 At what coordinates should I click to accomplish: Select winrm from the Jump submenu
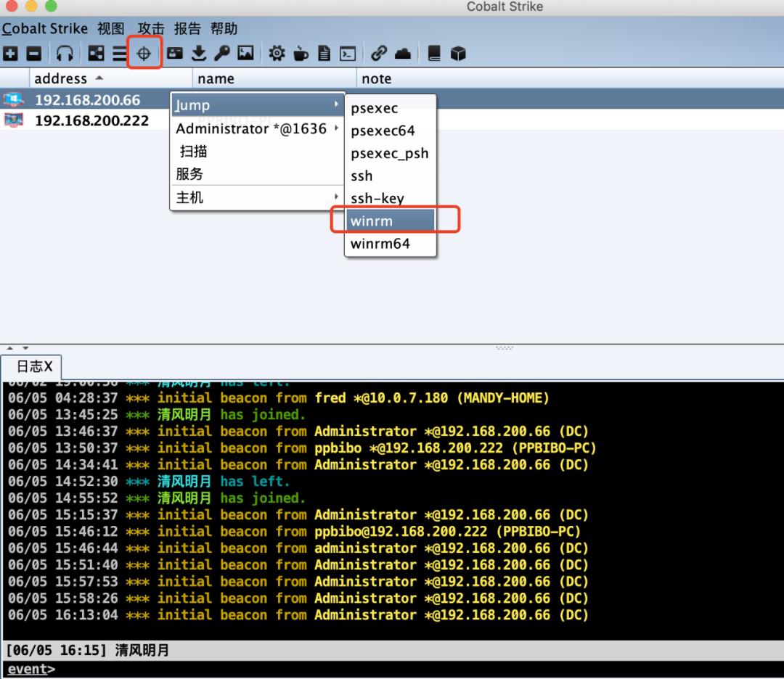tap(391, 221)
